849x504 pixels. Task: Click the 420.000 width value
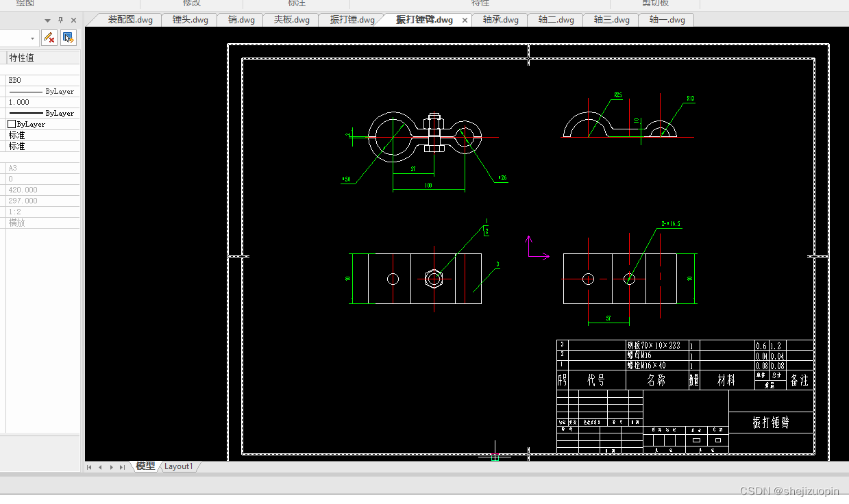pyautogui.click(x=43, y=190)
